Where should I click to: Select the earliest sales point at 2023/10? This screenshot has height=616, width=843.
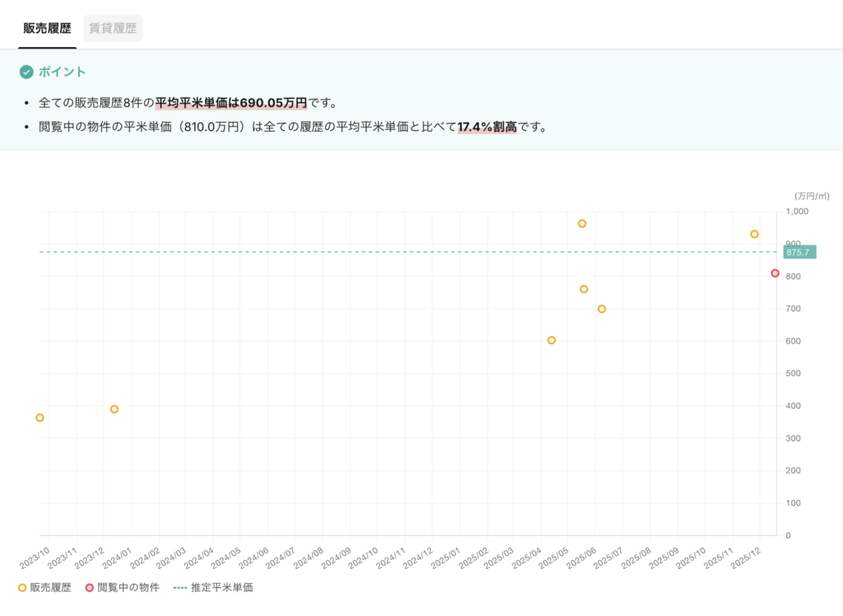(40, 418)
